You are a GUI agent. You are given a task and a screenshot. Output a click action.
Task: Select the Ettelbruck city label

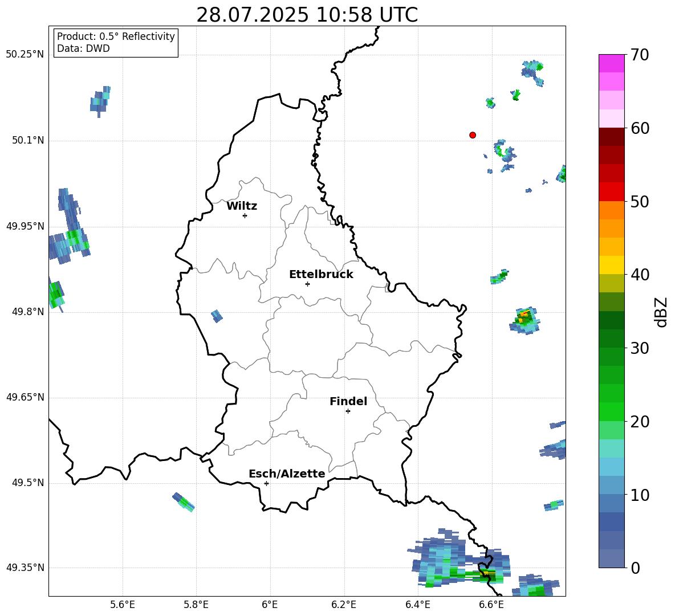321,275
